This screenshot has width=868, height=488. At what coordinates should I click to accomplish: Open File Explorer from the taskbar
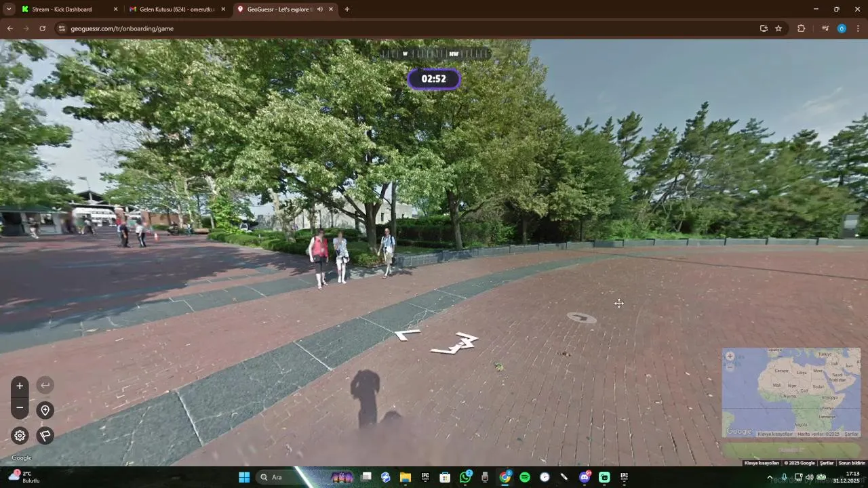tap(405, 477)
